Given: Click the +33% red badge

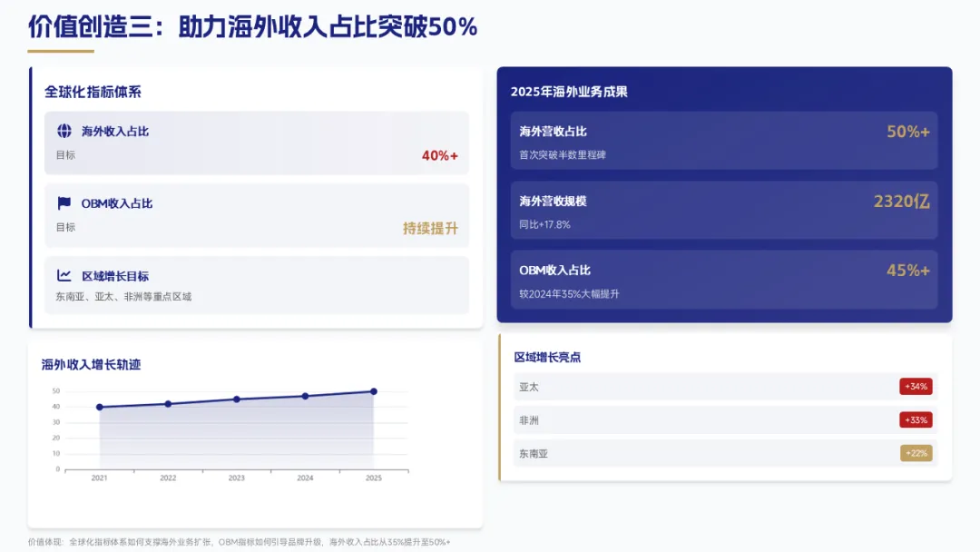Looking at the screenshot, I should click(916, 420).
